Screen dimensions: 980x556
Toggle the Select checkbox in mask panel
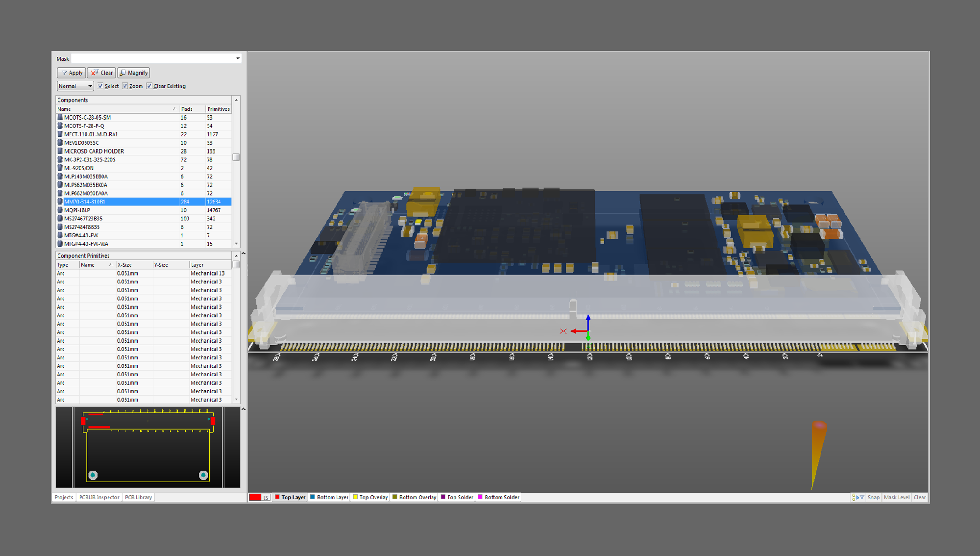[99, 85]
